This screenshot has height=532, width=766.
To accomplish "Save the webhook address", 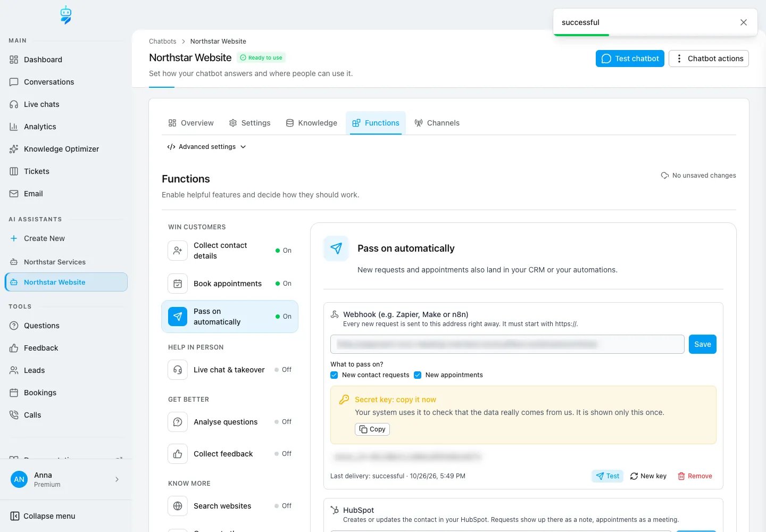I will [703, 344].
